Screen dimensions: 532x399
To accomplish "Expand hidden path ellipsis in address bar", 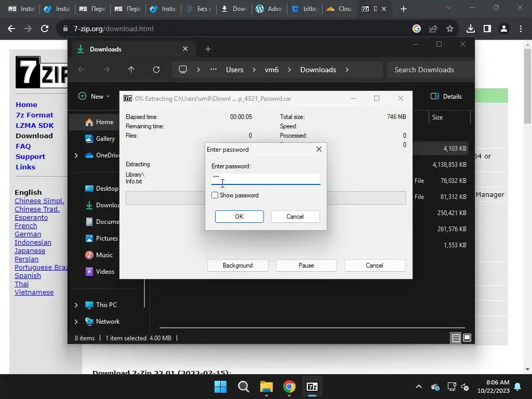I will pyautogui.click(x=214, y=70).
